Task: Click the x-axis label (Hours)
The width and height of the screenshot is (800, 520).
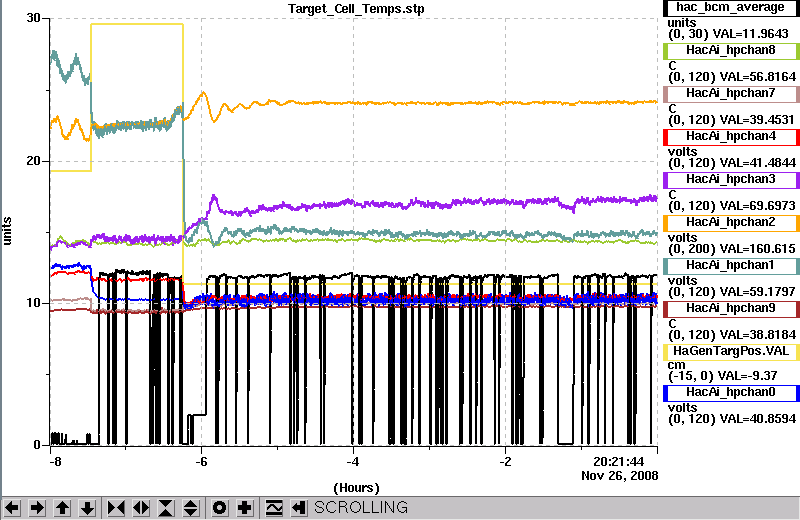Action: pos(356,488)
